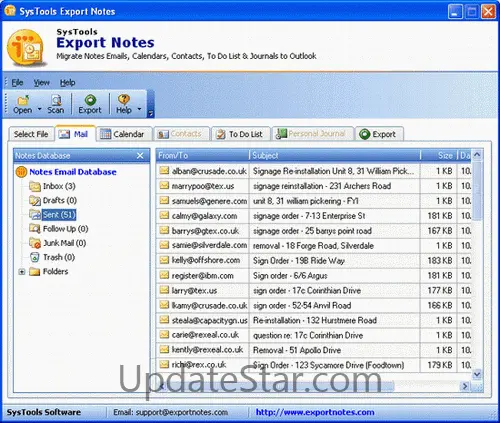Switch to the To Do List tab
Viewport: 500px width, 423px height.
tap(241, 134)
